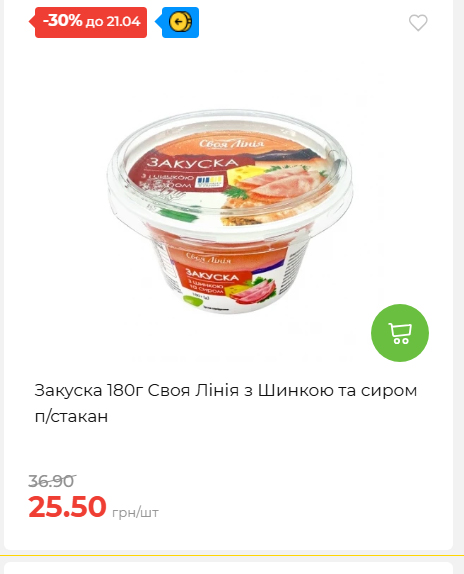The width and height of the screenshot is (464, 574).
Task: Click the 'до 21.04' promo date label
Action: [113, 22]
